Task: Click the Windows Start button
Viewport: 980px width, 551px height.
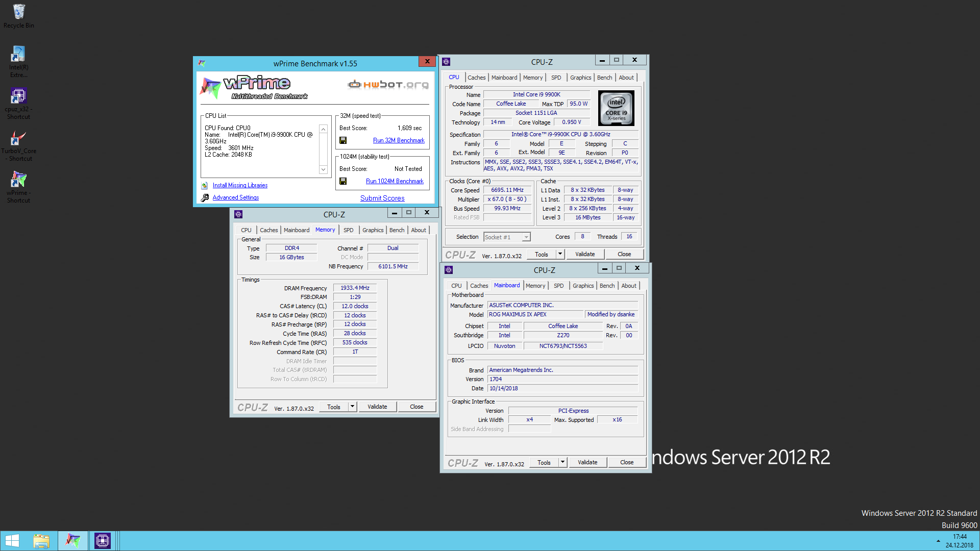Action: (12, 541)
